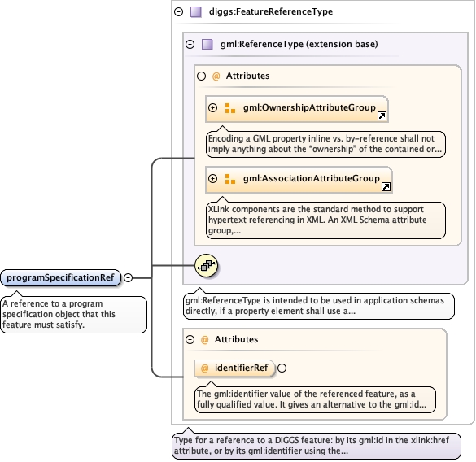Click 'The gml:identifier value' annotation
The width and height of the screenshot is (476, 462).
click(x=315, y=399)
